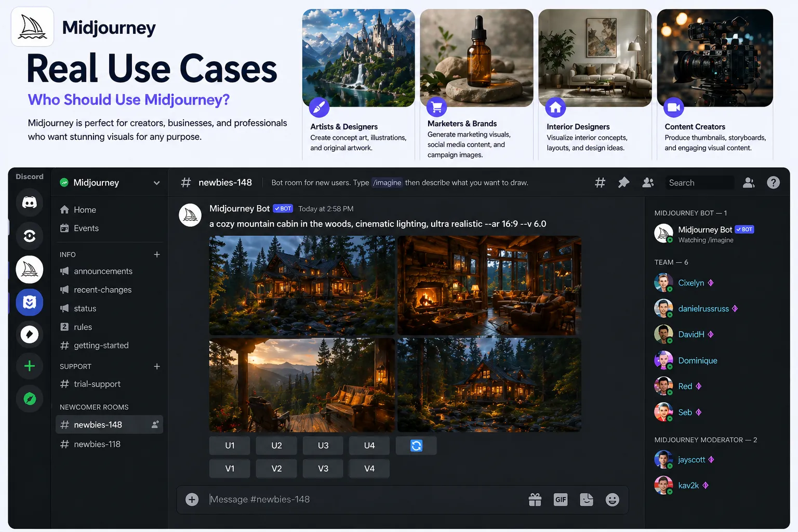Click the plus next to INFO category

tap(157, 255)
